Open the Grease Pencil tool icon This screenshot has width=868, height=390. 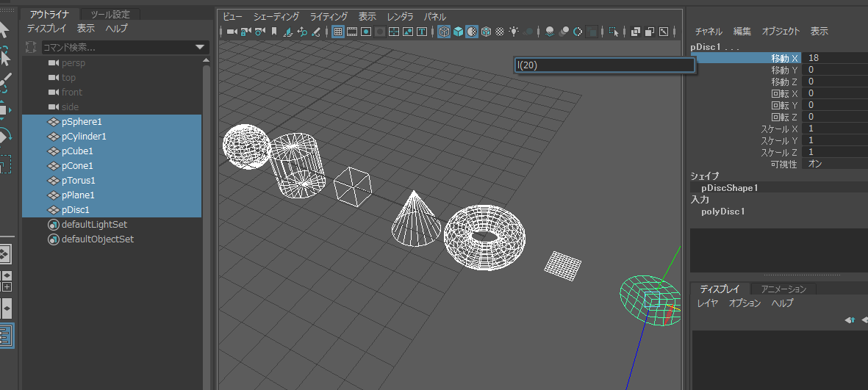(x=316, y=32)
